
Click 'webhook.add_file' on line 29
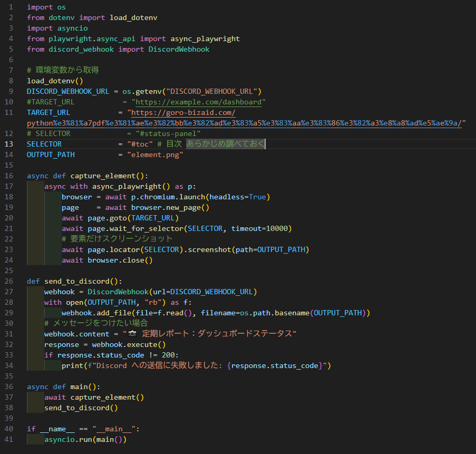coord(96,313)
